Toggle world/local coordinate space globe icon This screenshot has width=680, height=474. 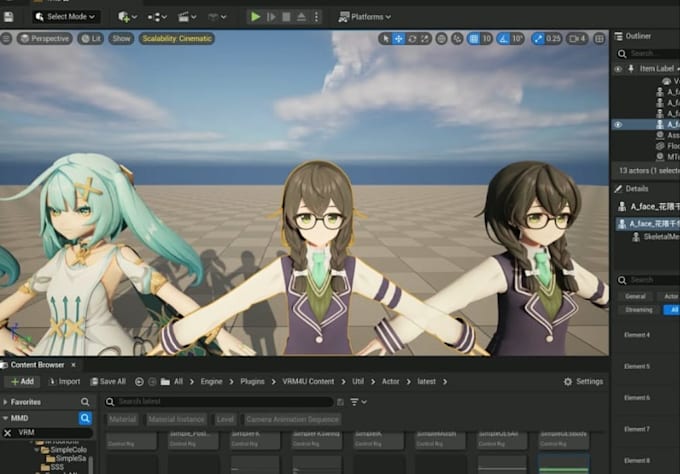(441, 39)
